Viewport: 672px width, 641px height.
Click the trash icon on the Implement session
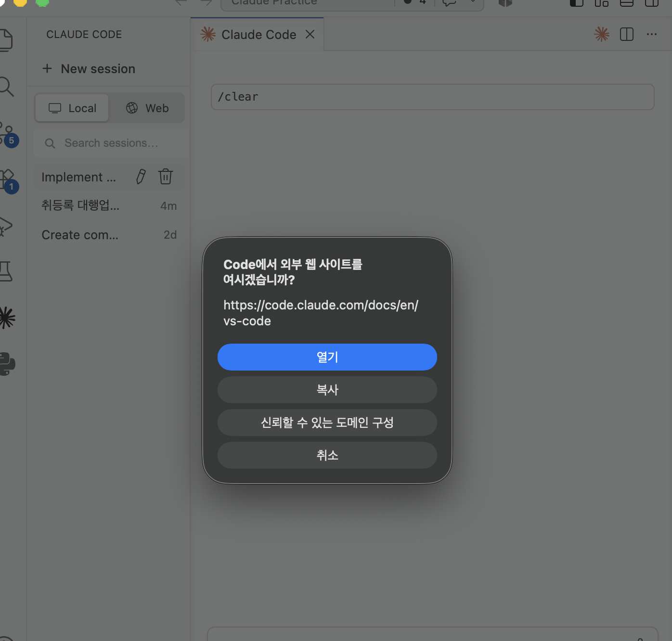tap(166, 177)
